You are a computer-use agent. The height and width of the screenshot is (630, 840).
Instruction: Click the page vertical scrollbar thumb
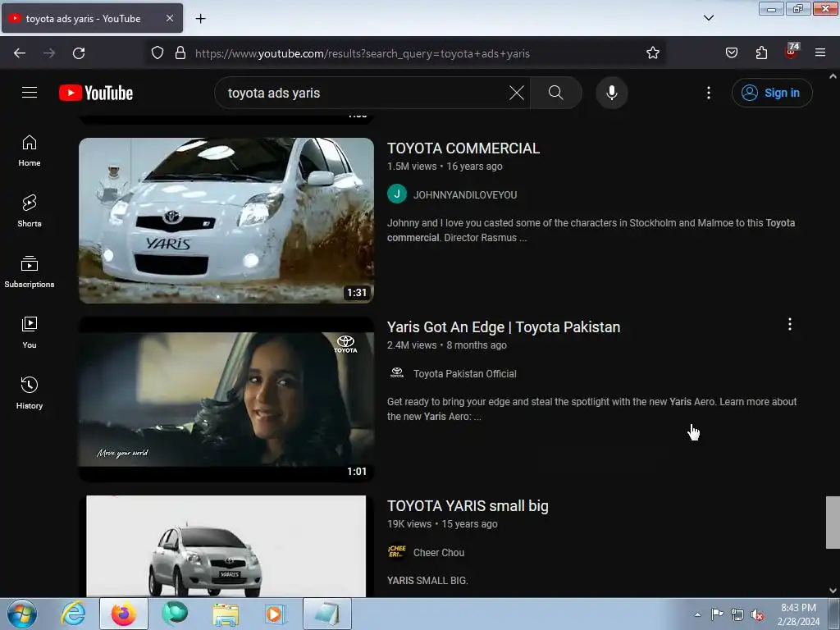click(833, 523)
